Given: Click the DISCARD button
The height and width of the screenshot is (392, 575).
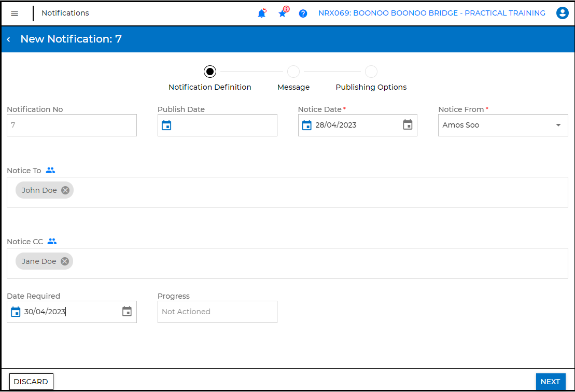Looking at the screenshot, I should pyautogui.click(x=31, y=382).
